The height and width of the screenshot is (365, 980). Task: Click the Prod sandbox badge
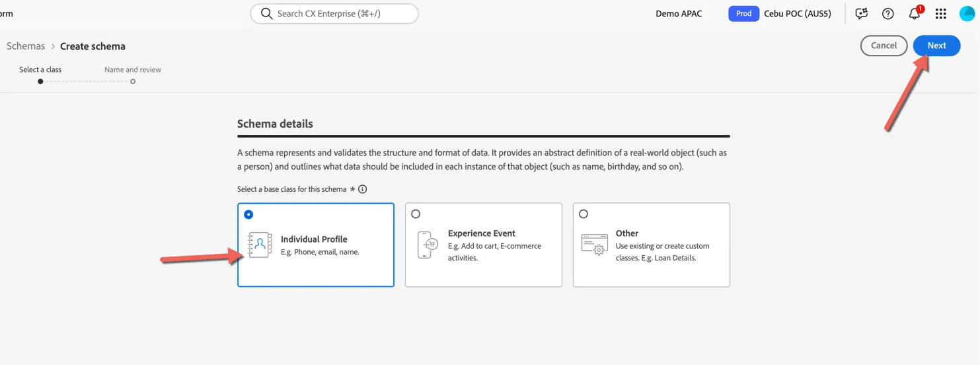(x=743, y=13)
